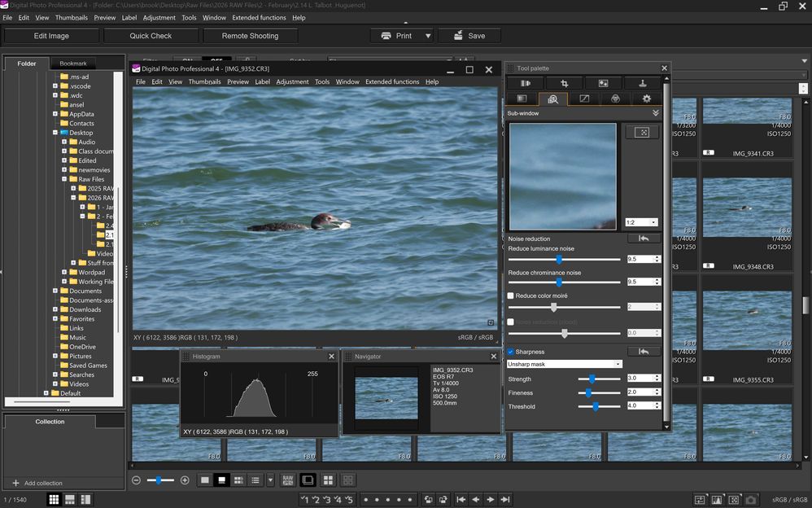Collapse the Raw Files folder

64,179
